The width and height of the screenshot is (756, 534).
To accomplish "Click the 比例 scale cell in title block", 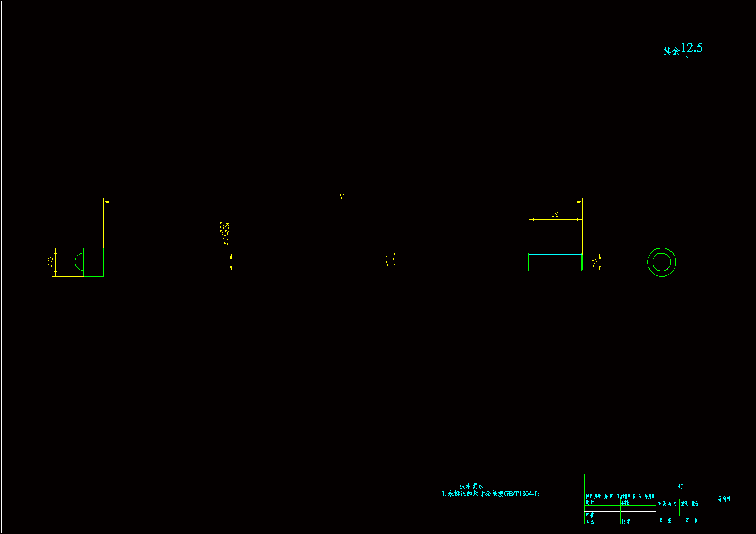I will pyautogui.click(x=695, y=503).
